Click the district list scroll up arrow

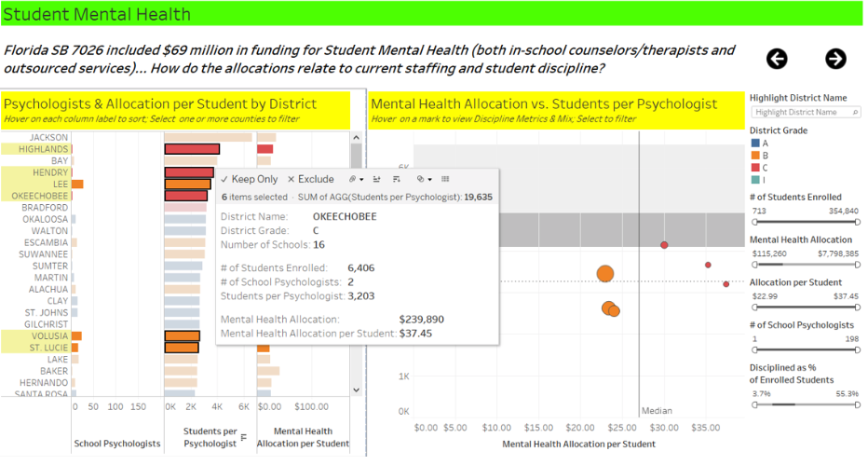(356, 137)
